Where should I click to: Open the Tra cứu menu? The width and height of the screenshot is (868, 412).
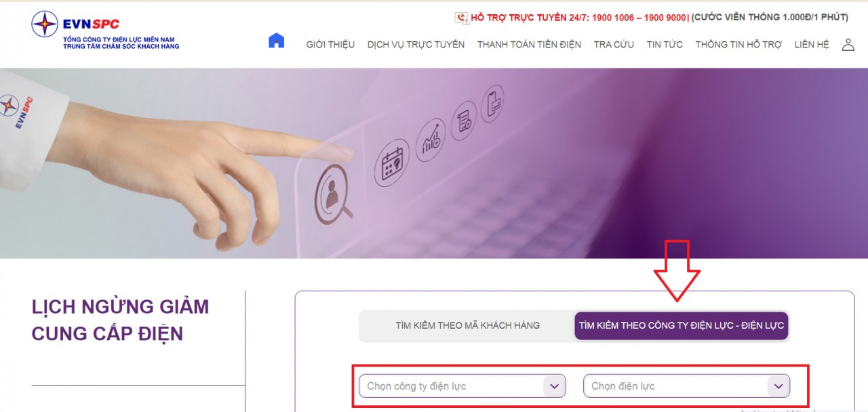(x=614, y=45)
